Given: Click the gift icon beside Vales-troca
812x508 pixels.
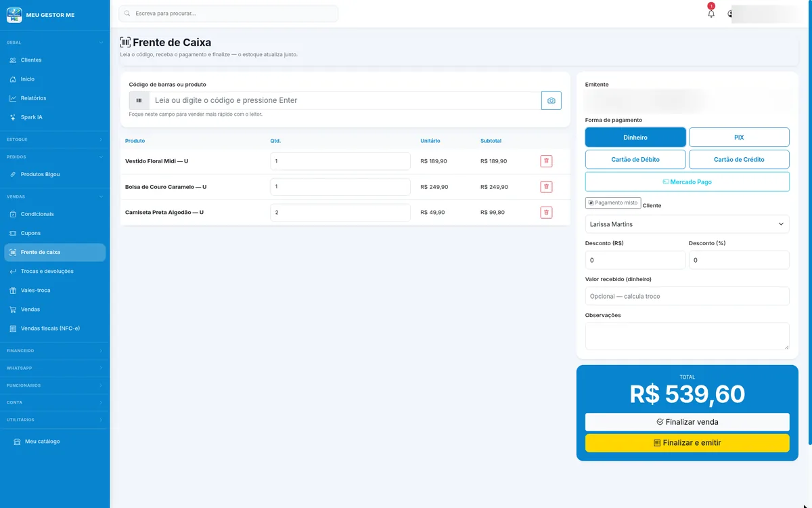Looking at the screenshot, I should click(13, 290).
